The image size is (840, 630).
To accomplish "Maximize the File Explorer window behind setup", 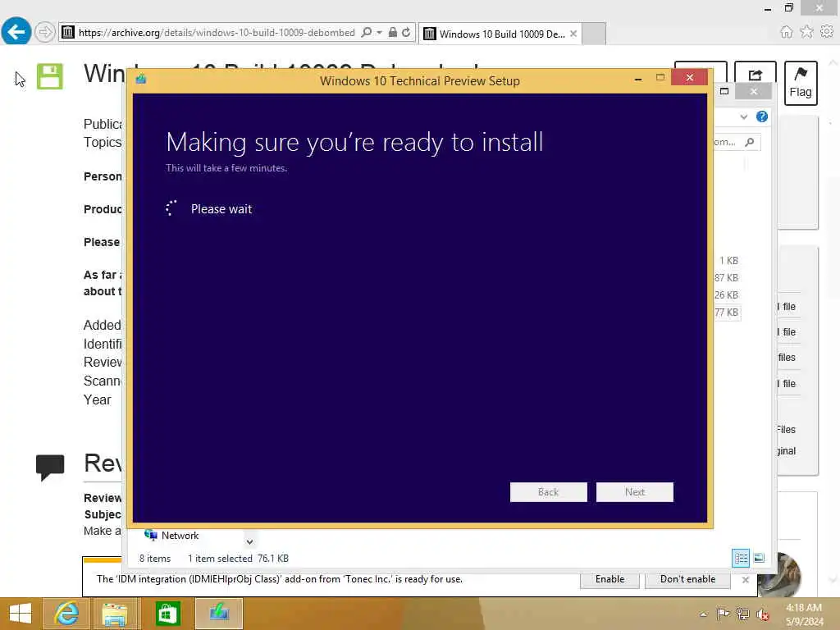I will pyautogui.click(x=724, y=91).
